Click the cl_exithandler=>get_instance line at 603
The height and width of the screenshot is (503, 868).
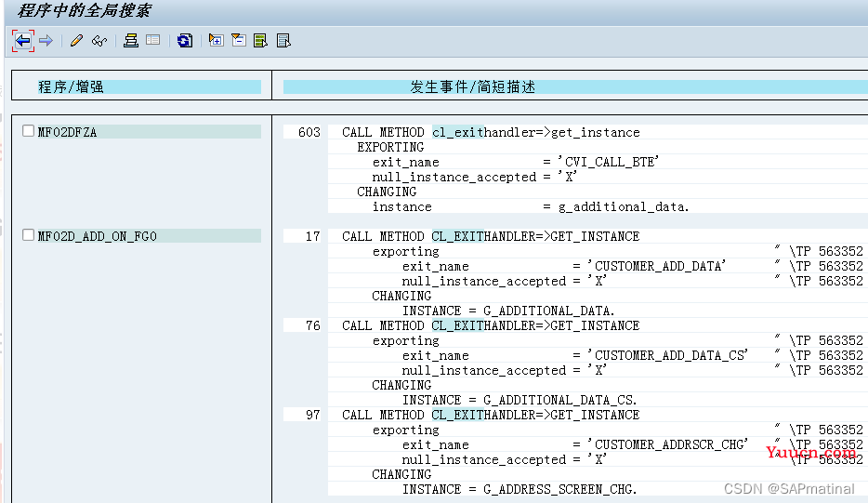[x=491, y=132]
